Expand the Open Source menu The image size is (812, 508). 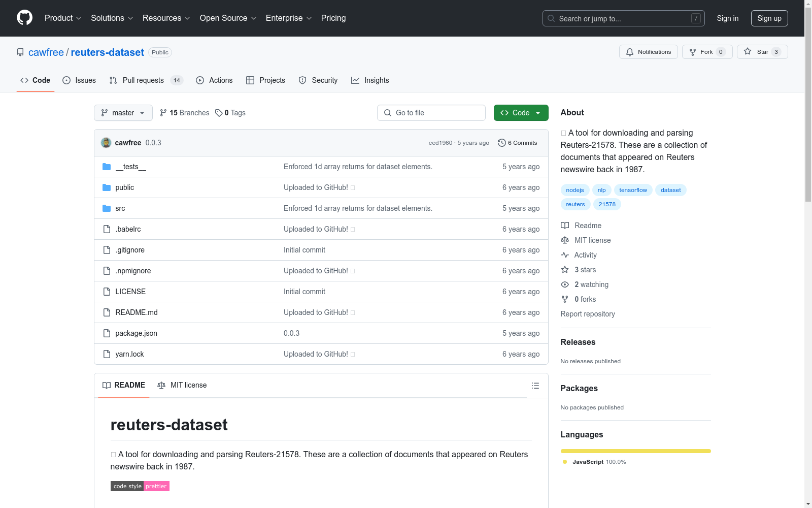pos(228,18)
